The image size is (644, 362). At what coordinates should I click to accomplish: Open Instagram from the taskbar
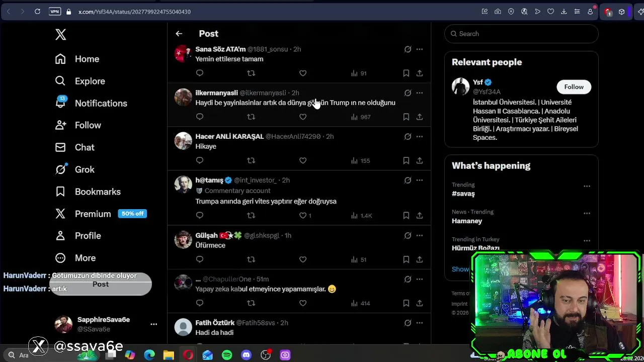(285, 355)
